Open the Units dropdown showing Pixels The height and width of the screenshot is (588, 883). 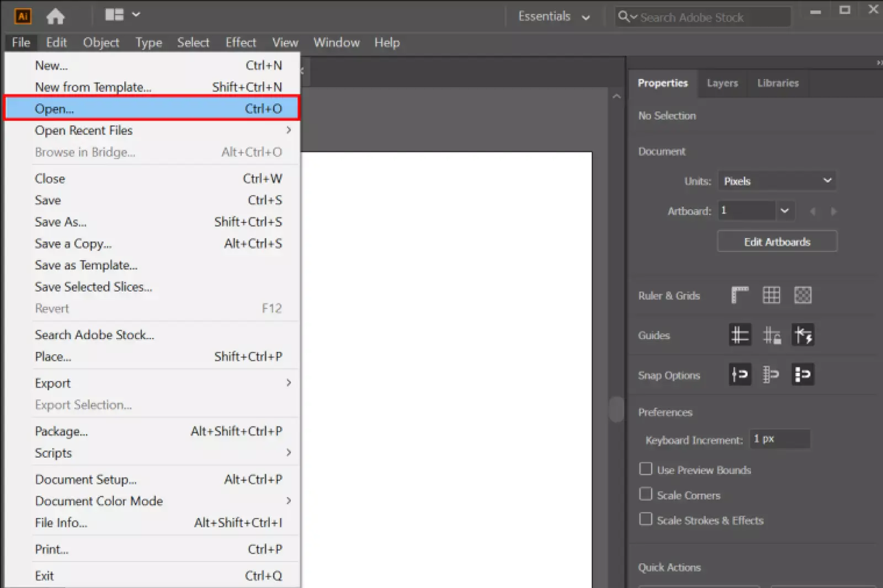click(776, 181)
